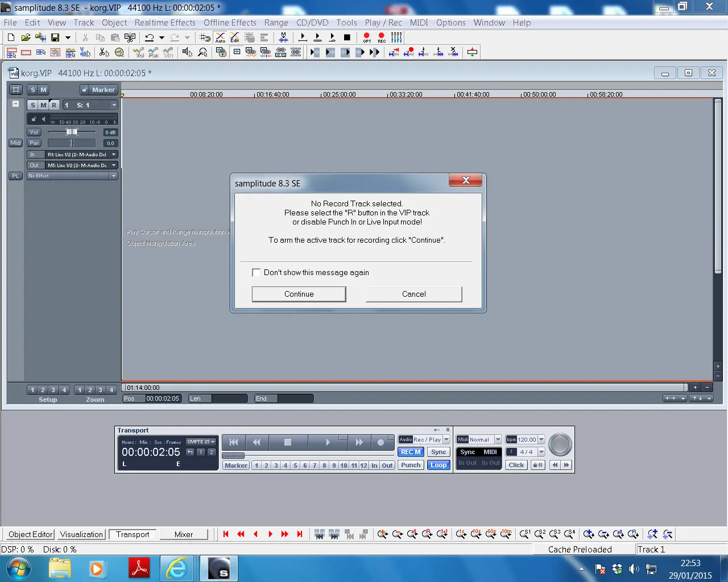Click the Transport record circle button
The width and height of the screenshot is (728, 582).
tap(380, 442)
